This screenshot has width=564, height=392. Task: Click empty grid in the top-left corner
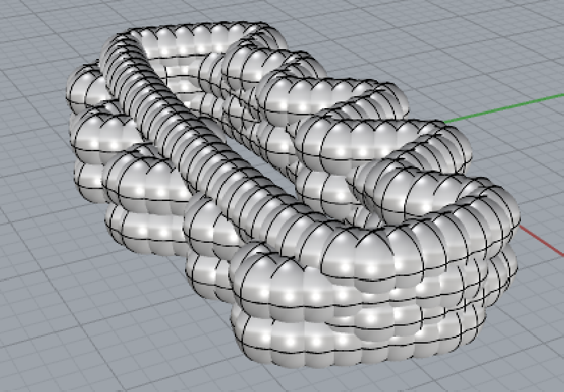[33, 27]
